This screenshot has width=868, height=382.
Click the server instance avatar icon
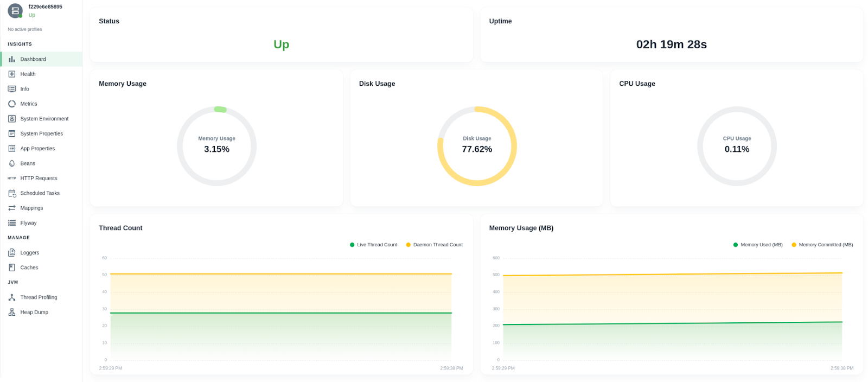point(15,11)
